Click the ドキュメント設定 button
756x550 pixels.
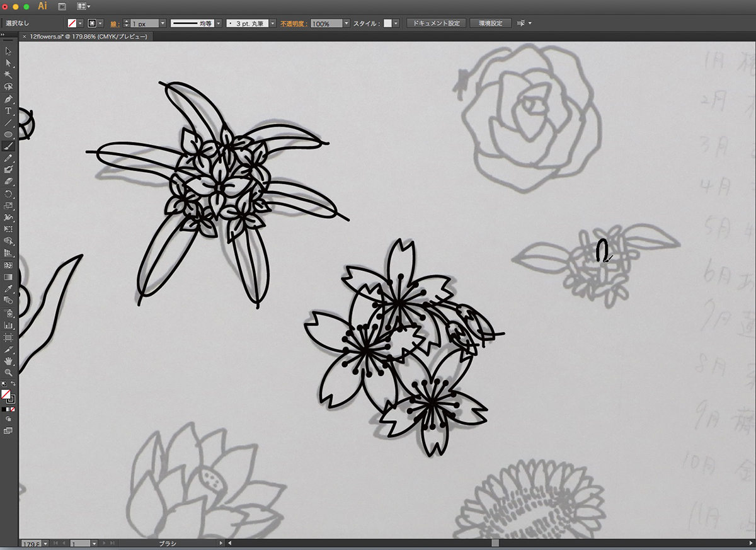coord(436,23)
